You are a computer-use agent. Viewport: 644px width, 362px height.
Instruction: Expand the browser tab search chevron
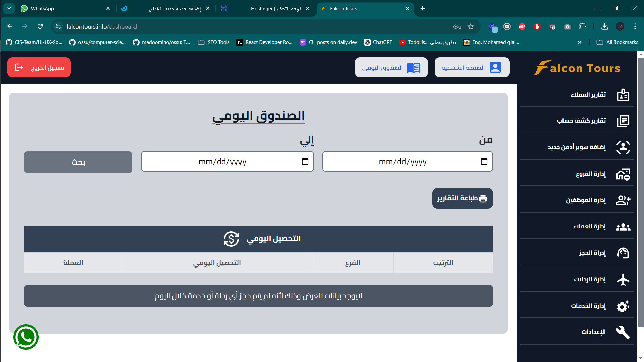point(9,8)
